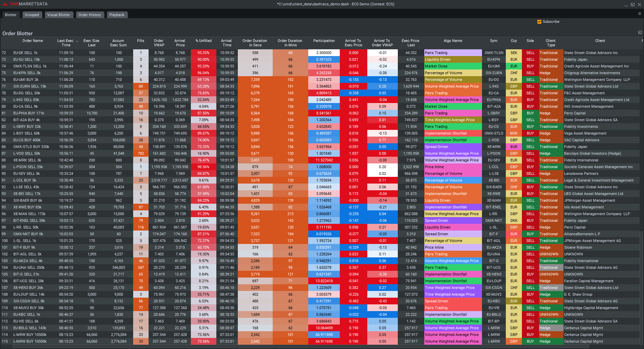Screen dimensions: 644x349
Task: Click client Sloane Robinson
Action: click(x=578, y=248)
